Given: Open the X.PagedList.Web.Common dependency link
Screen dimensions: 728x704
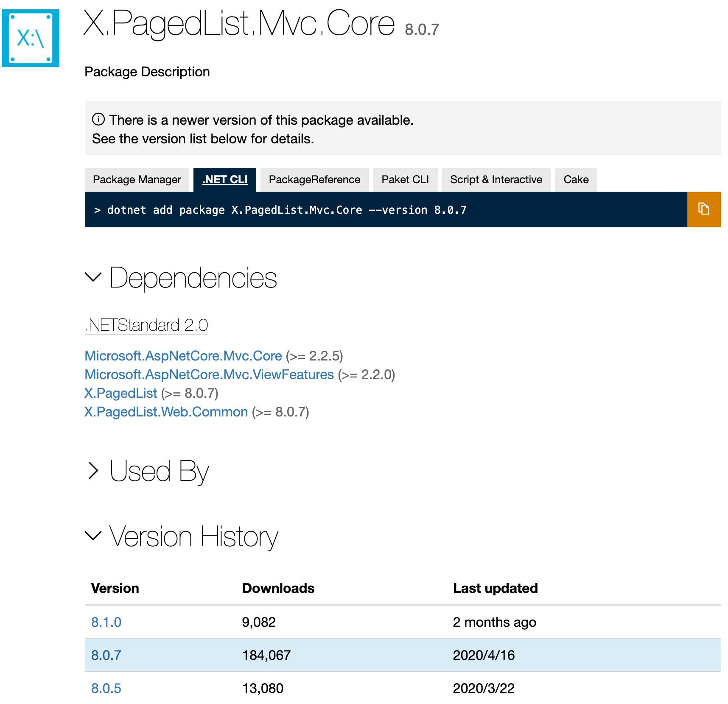Looking at the screenshot, I should 166,412.
